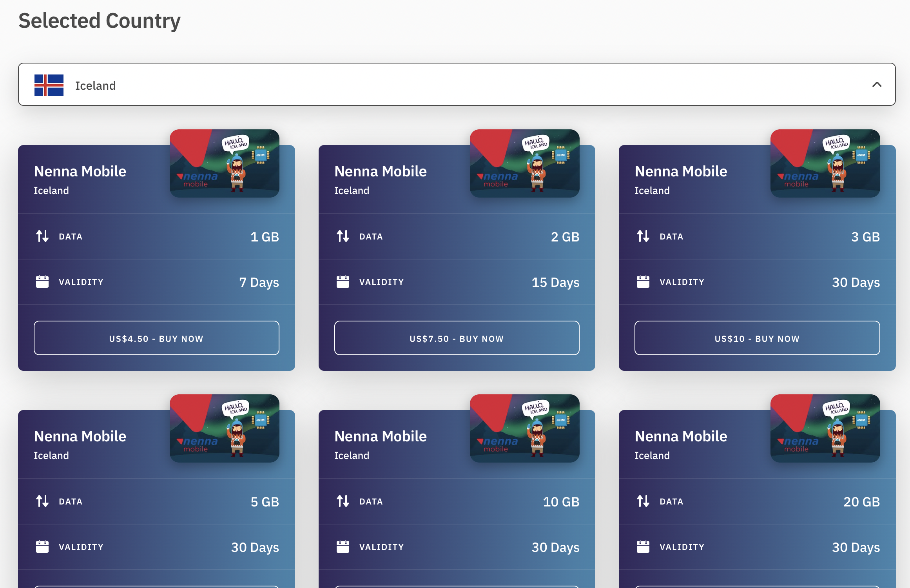910x588 pixels.
Task: Open Nenna Mobile thumbnail on 5 GB card
Action: click(x=225, y=428)
